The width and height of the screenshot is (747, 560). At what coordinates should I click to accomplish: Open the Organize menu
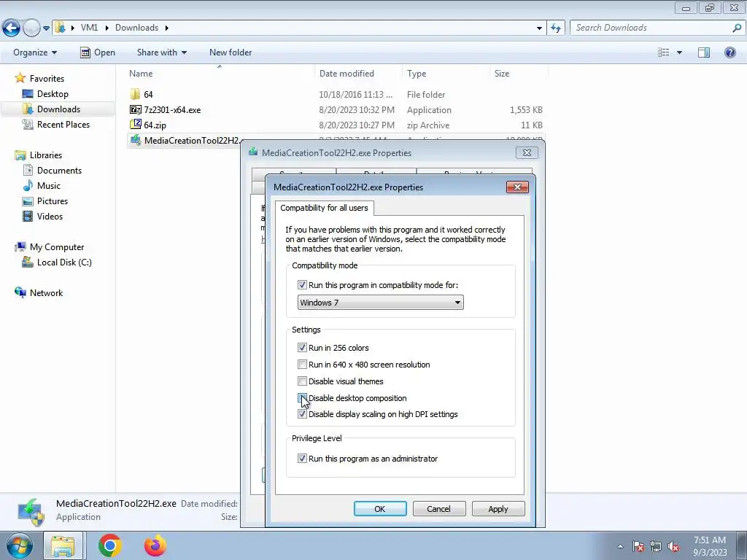tap(35, 52)
